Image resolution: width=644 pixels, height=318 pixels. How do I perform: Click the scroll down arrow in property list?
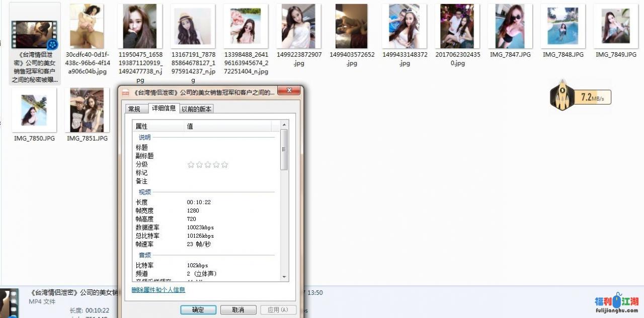tap(284, 277)
